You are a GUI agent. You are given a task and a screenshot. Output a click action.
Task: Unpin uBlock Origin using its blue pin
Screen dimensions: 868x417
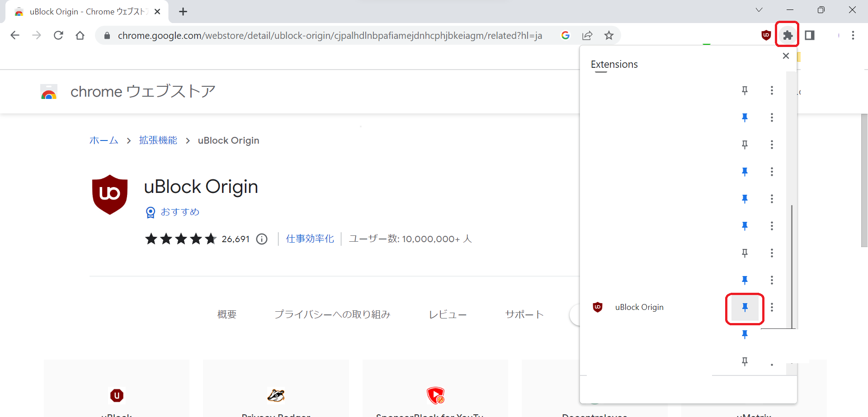tap(745, 307)
